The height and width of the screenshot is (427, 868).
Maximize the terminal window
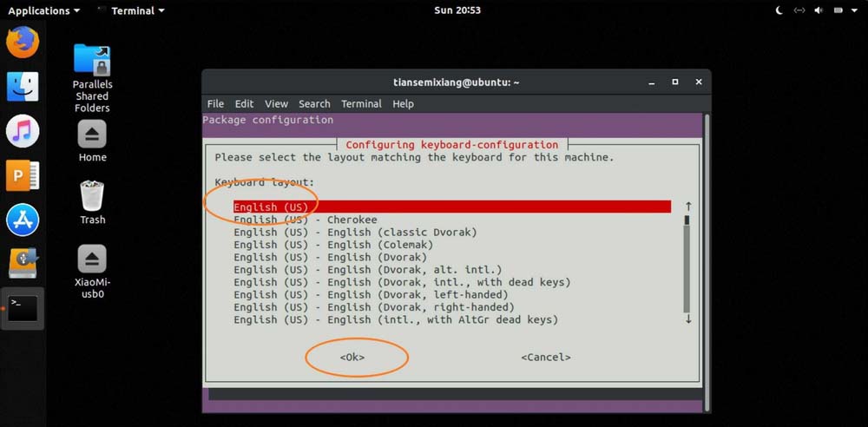674,82
